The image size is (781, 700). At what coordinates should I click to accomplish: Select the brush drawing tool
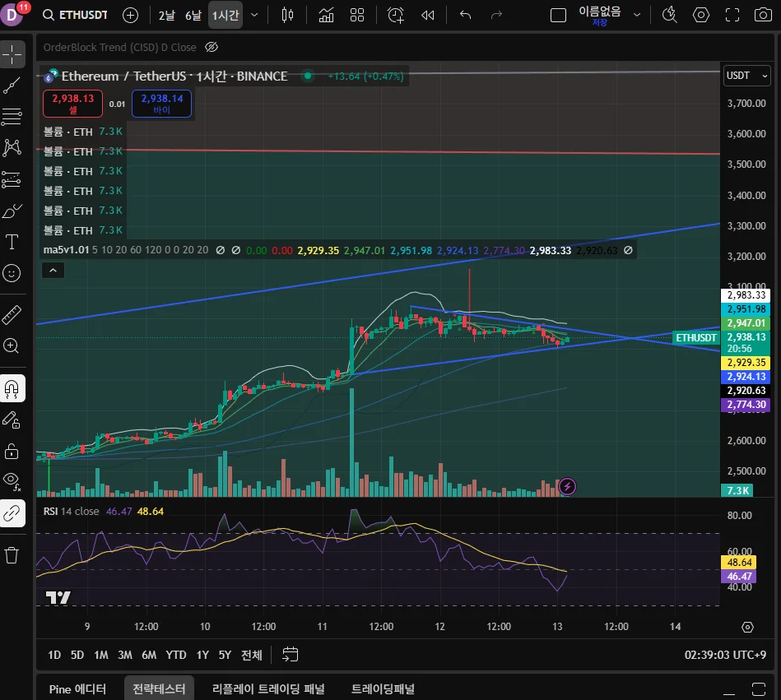pyautogui.click(x=12, y=211)
